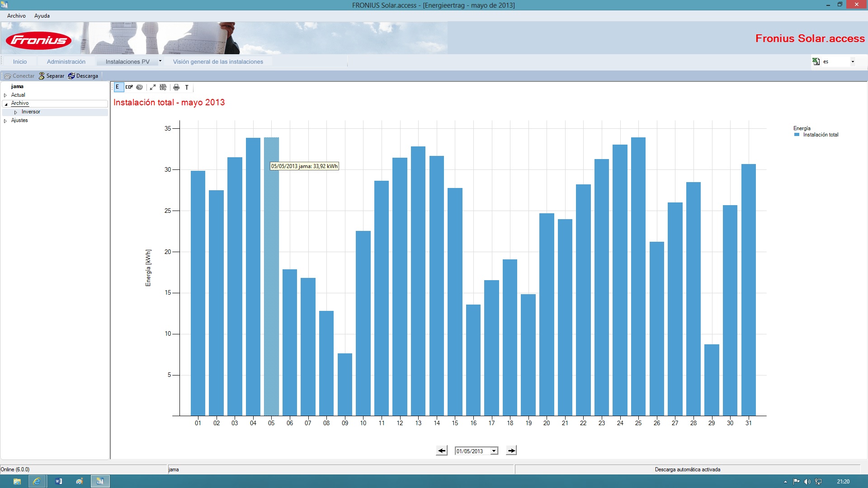Screen dimensions: 868x488
Task: Select Archivo in the tree
Action: (20, 103)
